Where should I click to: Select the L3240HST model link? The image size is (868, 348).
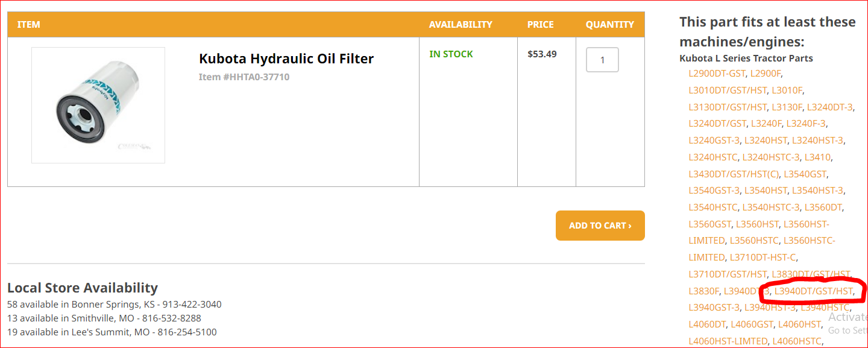tap(766, 141)
